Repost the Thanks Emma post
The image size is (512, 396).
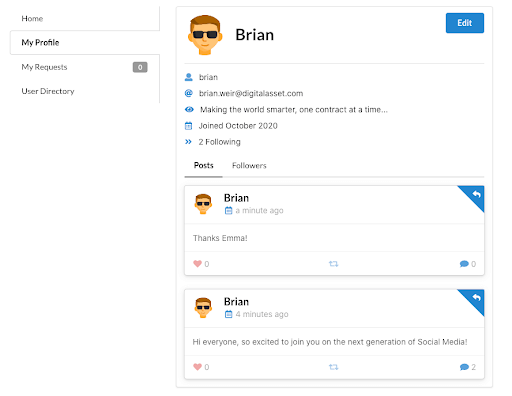[x=334, y=264]
